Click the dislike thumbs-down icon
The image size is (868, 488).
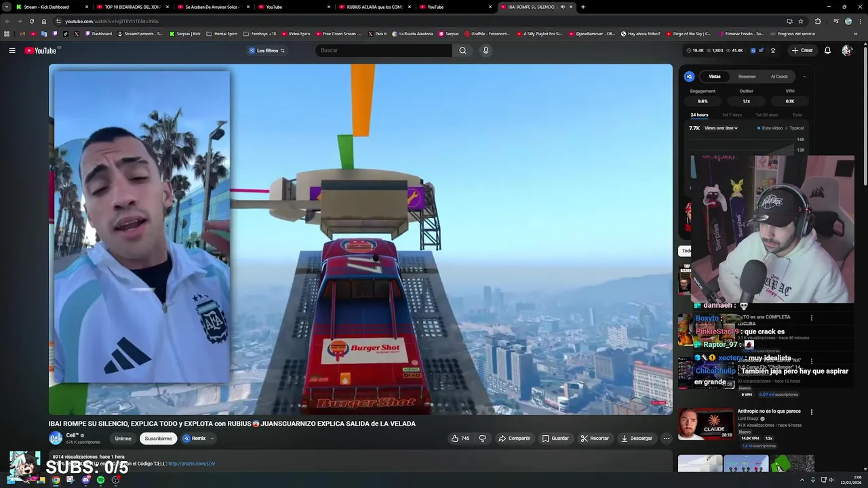(x=482, y=439)
